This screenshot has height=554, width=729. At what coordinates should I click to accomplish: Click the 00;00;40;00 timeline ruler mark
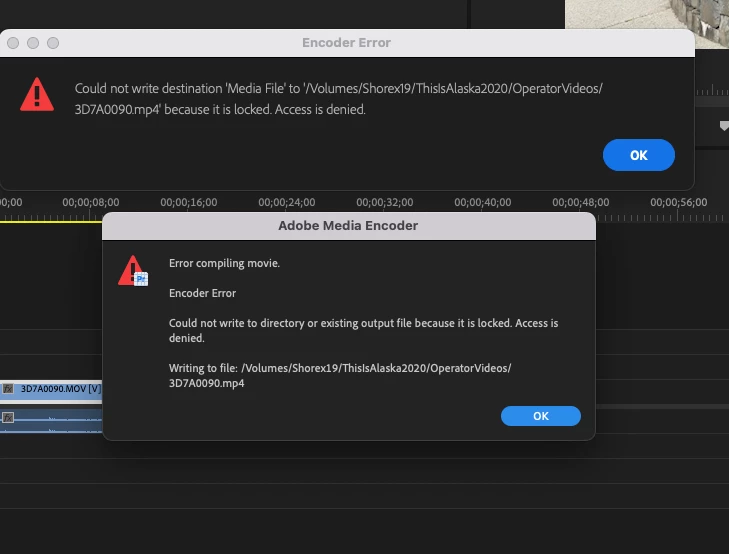483,202
